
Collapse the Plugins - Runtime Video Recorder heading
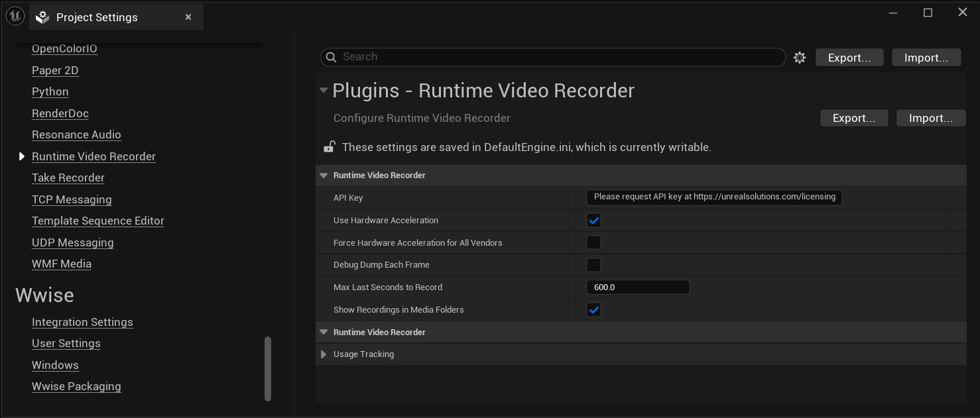(324, 90)
